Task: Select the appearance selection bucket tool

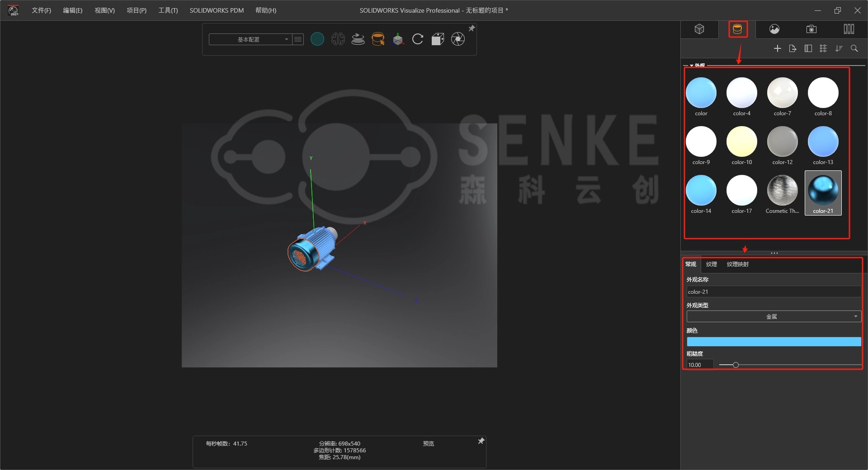Action: pos(378,39)
